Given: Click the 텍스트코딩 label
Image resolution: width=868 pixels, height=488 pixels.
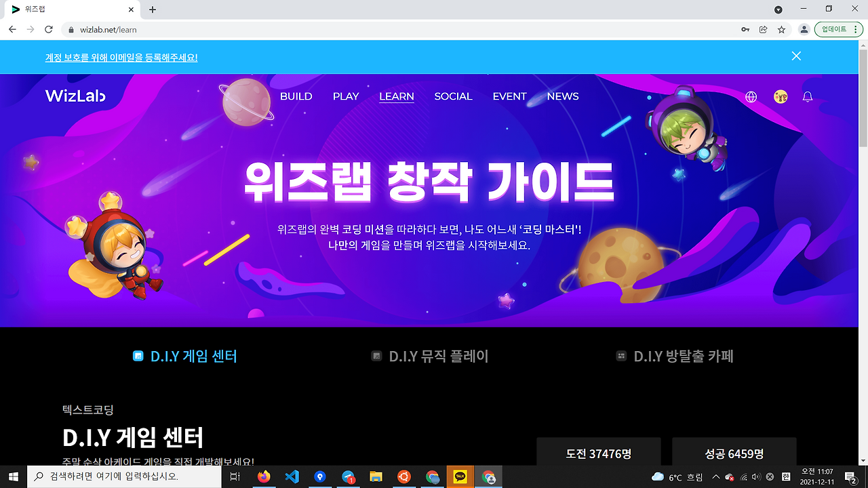Looking at the screenshot, I should tap(87, 410).
